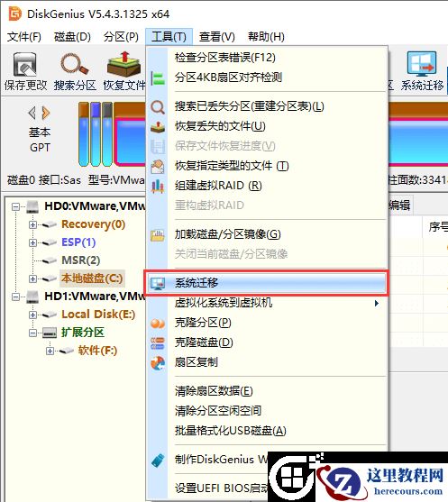Select the 系统迁移 menu entry
Viewport: 448px width, 502px height.
(267, 283)
